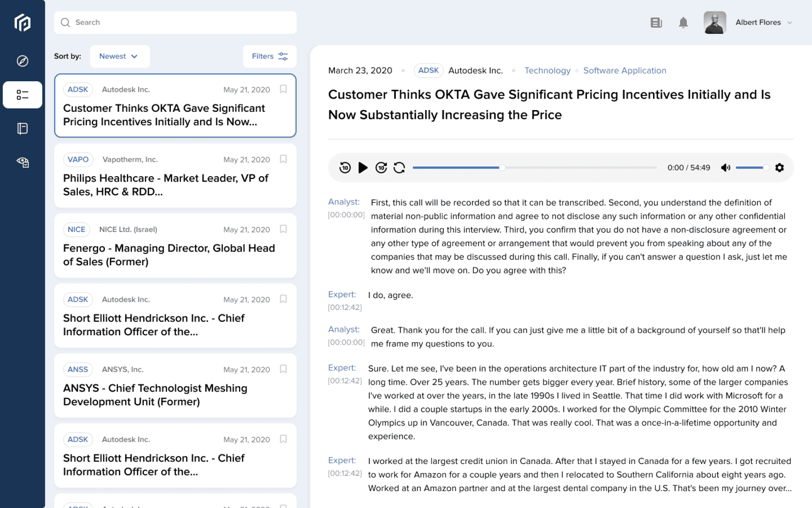Open Philips Healthcare Market Leader transcript
The width and height of the screenshot is (812, 508).
tap(175, 176)
